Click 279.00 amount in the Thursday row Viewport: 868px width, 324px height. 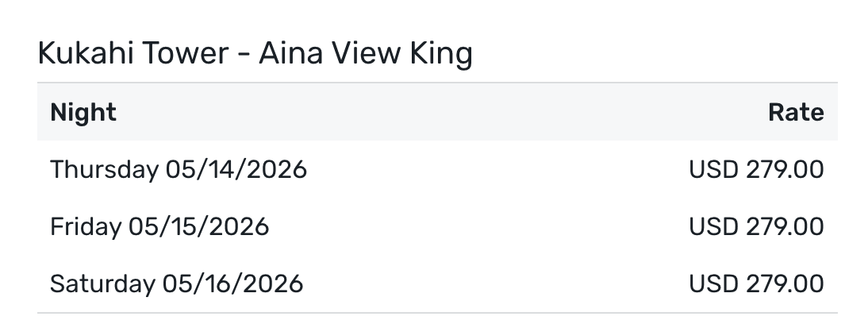pos(785,170)
